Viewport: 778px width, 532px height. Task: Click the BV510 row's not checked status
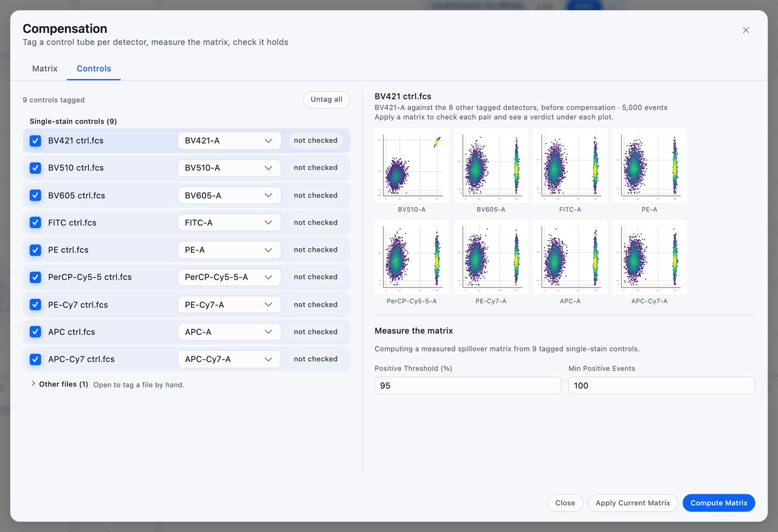(x=315, y=168)
